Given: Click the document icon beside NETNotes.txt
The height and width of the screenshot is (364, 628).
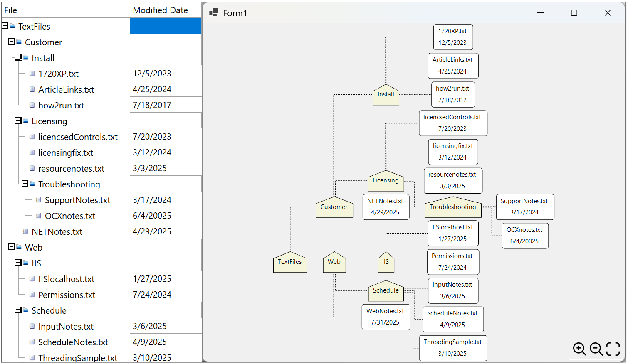Looking at the screenshot, I should click(x=25, y=231).
